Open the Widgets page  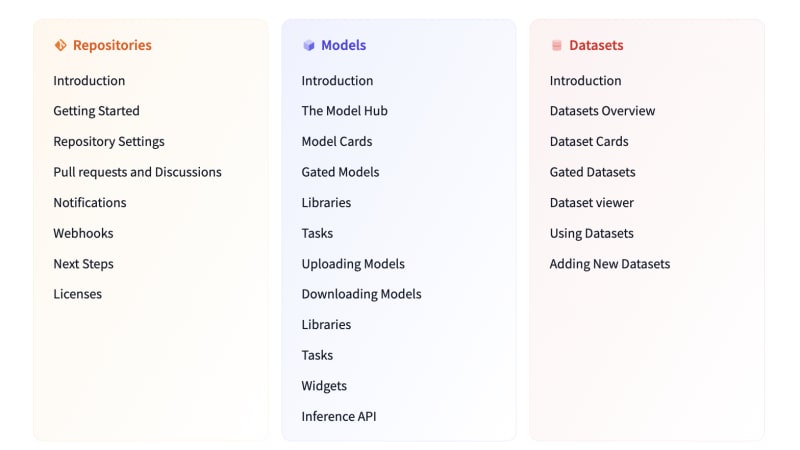[x=324, y=386]
